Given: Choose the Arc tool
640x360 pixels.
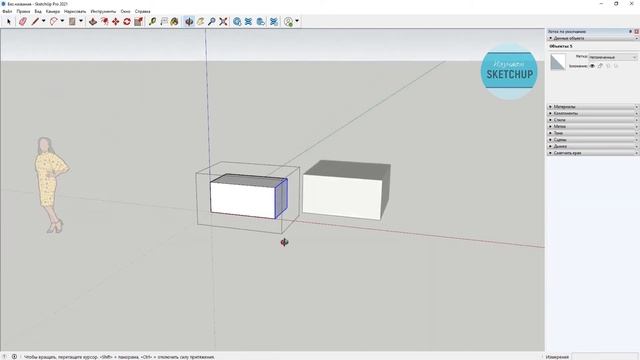Looking at the screenshot, I should pos(53,21).
